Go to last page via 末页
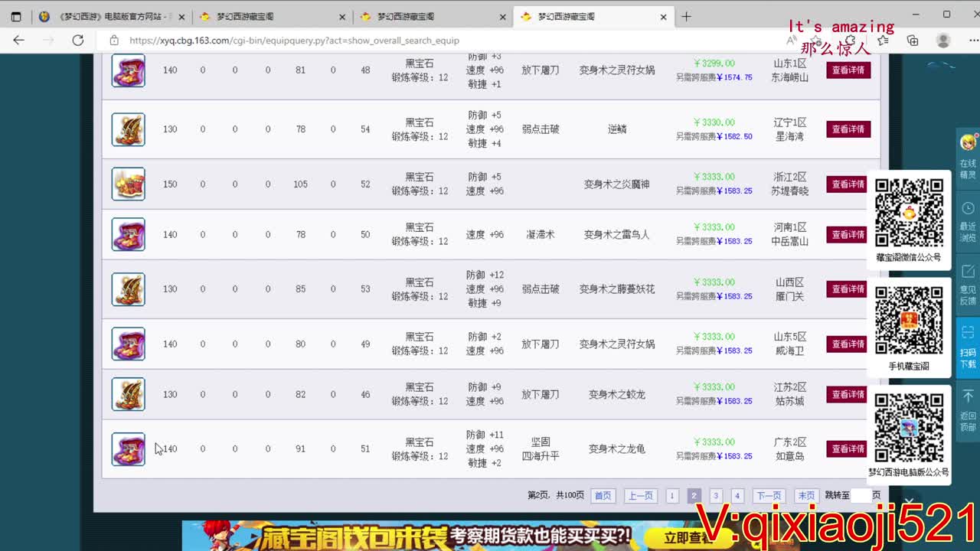The width and height of the screenshot is (980, 551). [x=807, y=496]
